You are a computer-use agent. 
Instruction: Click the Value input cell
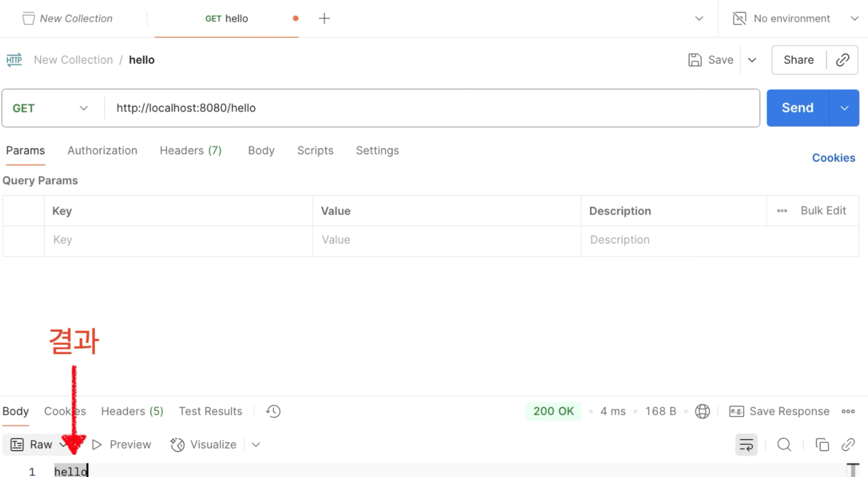coord(447,240)
